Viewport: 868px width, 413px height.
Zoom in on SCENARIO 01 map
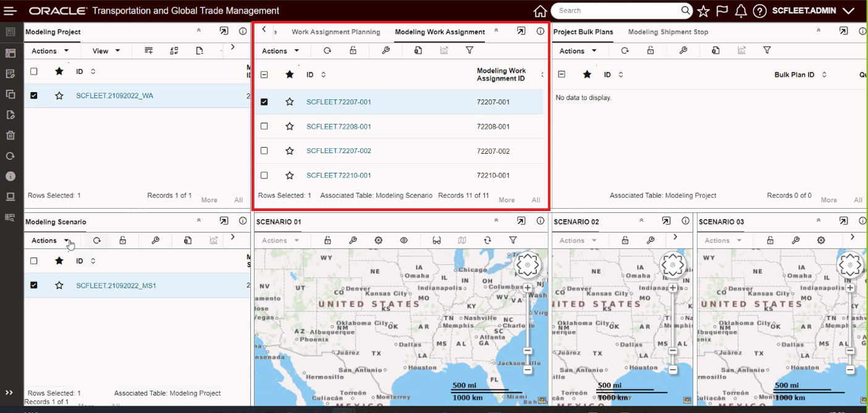pos(528,288)
